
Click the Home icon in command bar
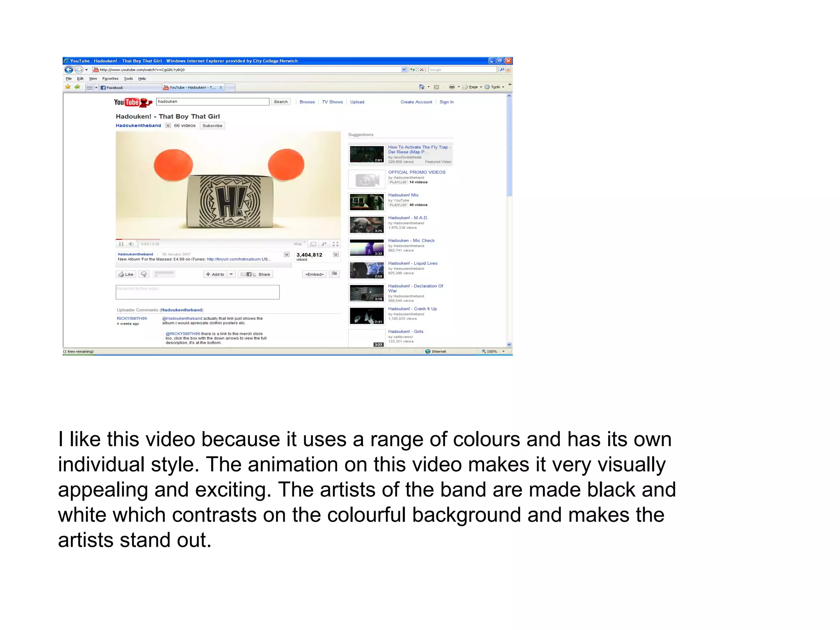[x=421, y=87]
